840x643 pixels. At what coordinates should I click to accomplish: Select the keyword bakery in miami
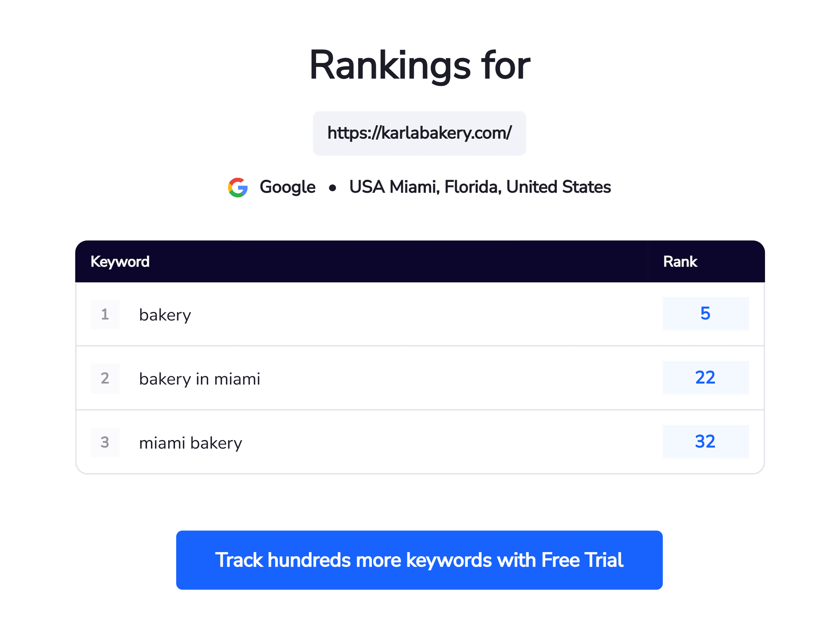click(200, 379)
